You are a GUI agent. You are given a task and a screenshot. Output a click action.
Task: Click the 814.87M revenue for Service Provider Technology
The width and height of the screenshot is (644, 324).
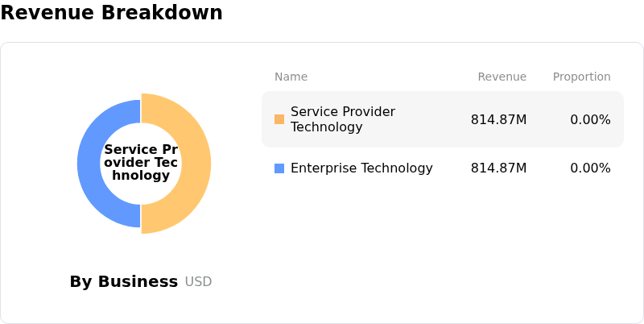[498, 119]
